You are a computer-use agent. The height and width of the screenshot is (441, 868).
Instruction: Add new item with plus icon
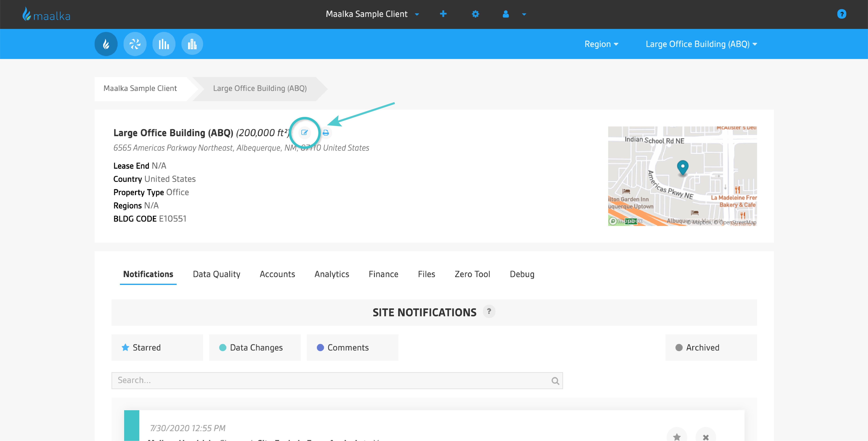tap(443, 14)
